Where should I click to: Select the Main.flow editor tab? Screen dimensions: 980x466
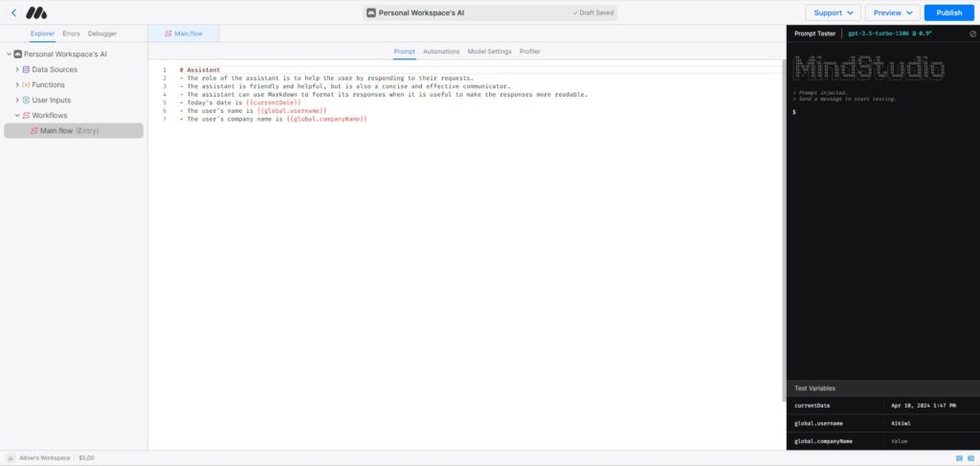click(x=184, y=33)
